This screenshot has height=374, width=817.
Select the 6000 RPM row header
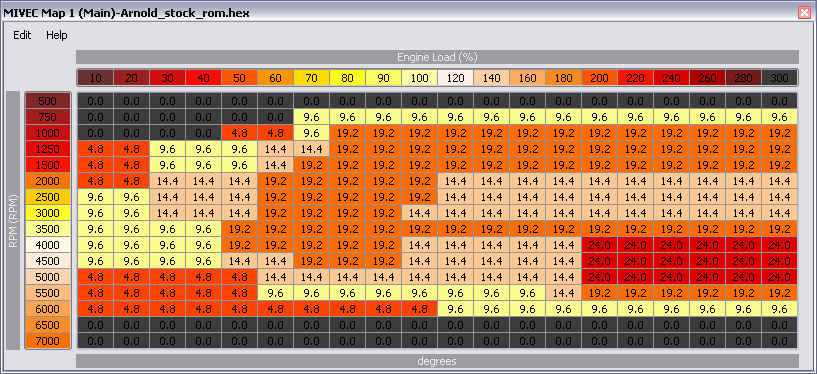47,309
